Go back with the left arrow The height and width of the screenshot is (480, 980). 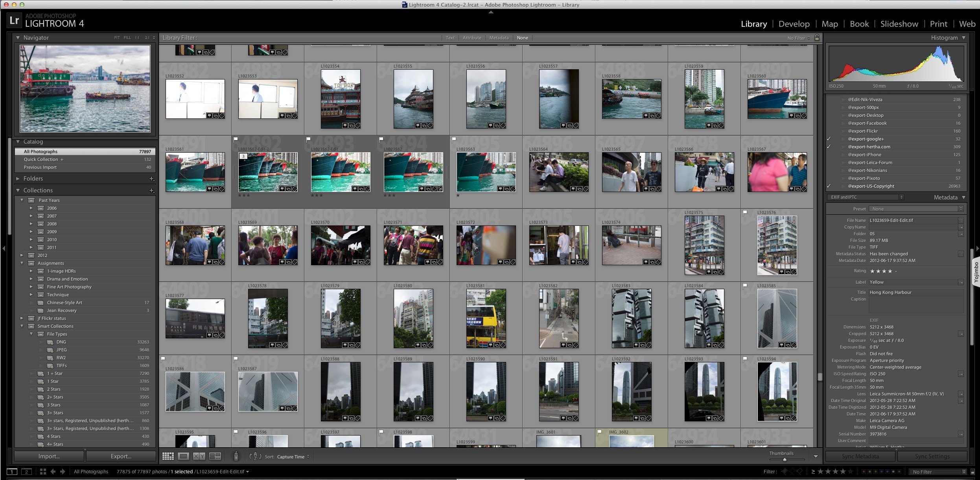tap(53, 471)
